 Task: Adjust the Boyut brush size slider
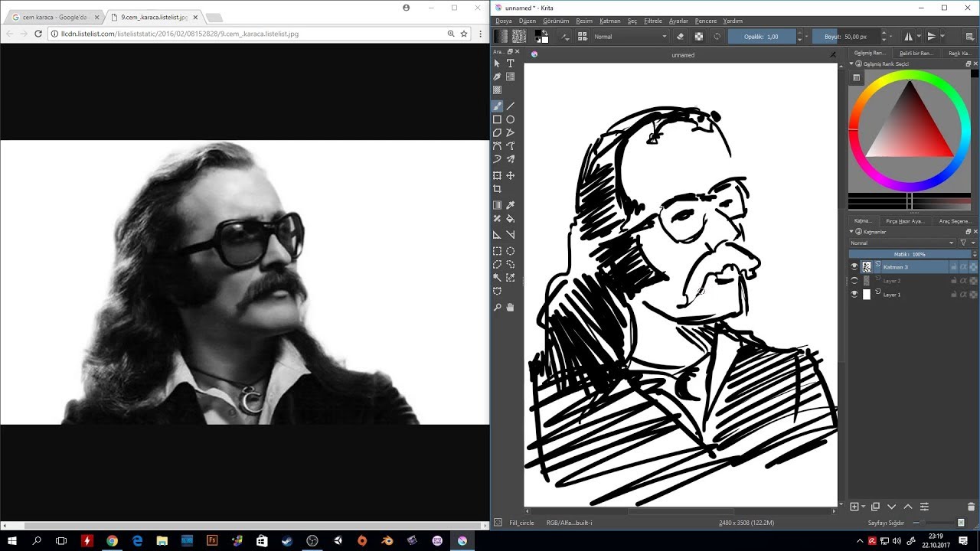tap(846, 36)
